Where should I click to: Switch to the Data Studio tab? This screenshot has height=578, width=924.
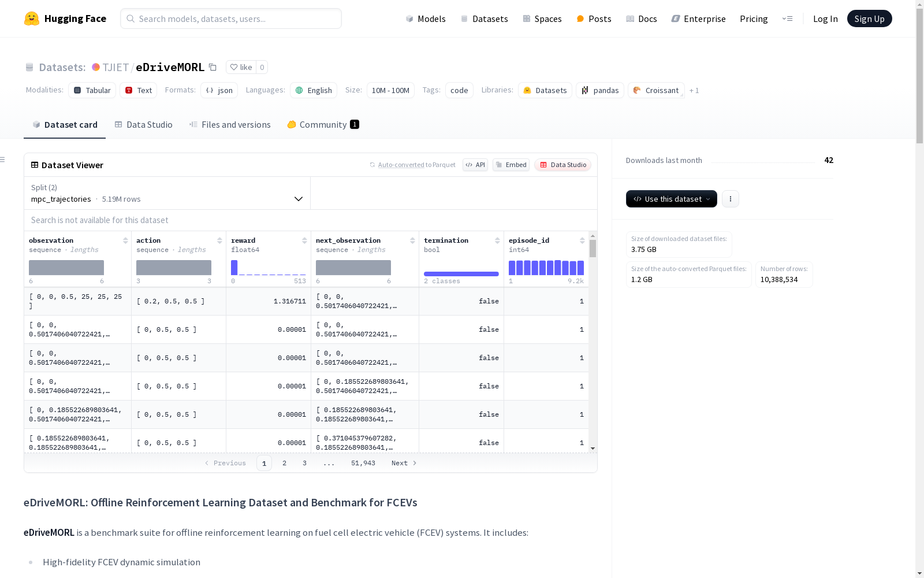143,125
